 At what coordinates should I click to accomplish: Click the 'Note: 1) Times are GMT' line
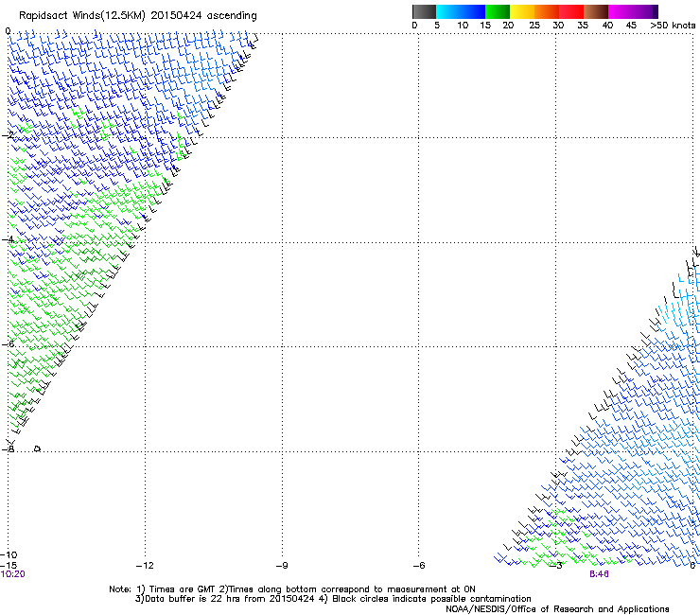tap(292, 589)
